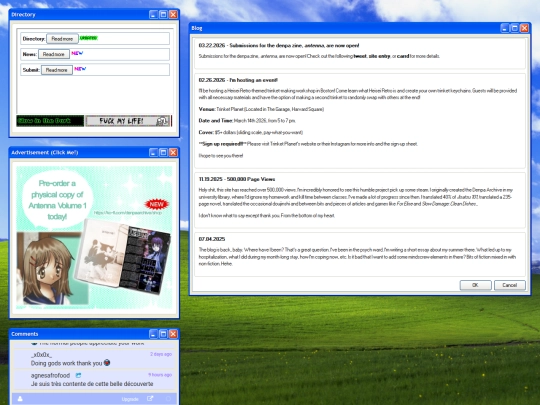Click the 'Date and Time:' line in event post
This screenshot has width=540, height=405.
click(247, 121)
